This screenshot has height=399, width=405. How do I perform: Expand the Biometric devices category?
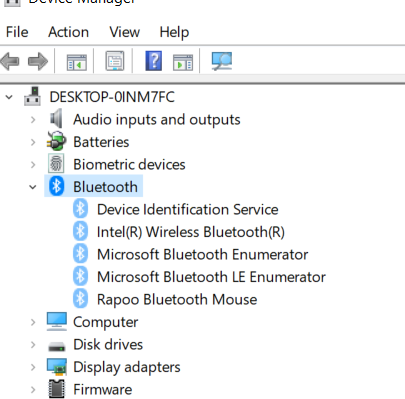33,165
